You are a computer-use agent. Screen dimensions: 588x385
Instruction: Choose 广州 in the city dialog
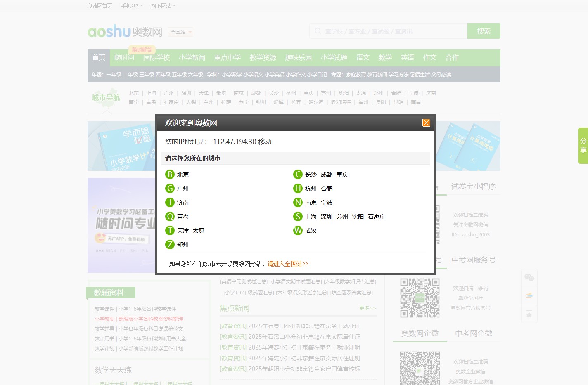click(183, 189)
